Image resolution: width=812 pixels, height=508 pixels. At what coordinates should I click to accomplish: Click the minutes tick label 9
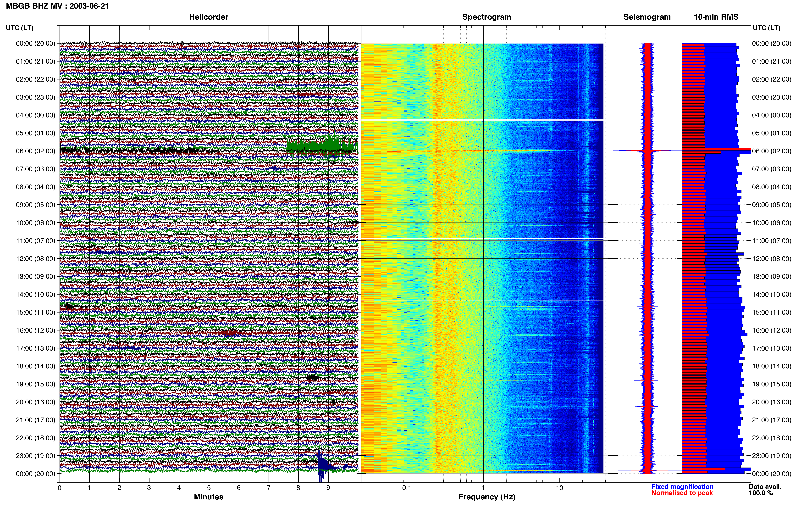click(328, 488)
